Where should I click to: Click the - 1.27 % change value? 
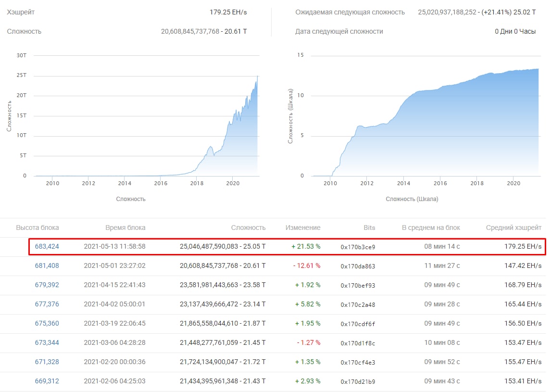point(309,343)
